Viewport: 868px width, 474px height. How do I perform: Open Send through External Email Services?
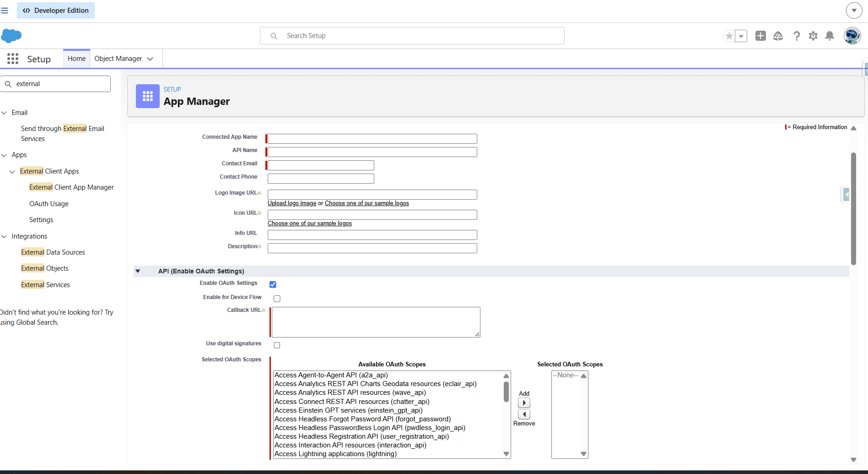pos(63,134)
